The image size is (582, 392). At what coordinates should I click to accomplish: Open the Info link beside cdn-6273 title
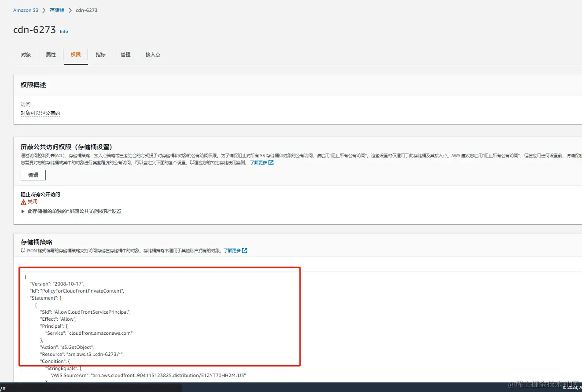[x=64, y=32]
